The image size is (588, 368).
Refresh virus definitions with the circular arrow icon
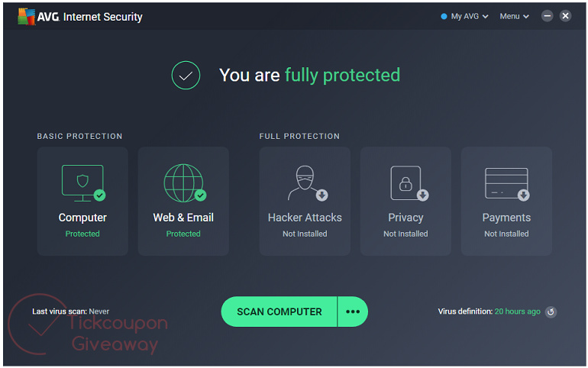(x=551, y=312)
